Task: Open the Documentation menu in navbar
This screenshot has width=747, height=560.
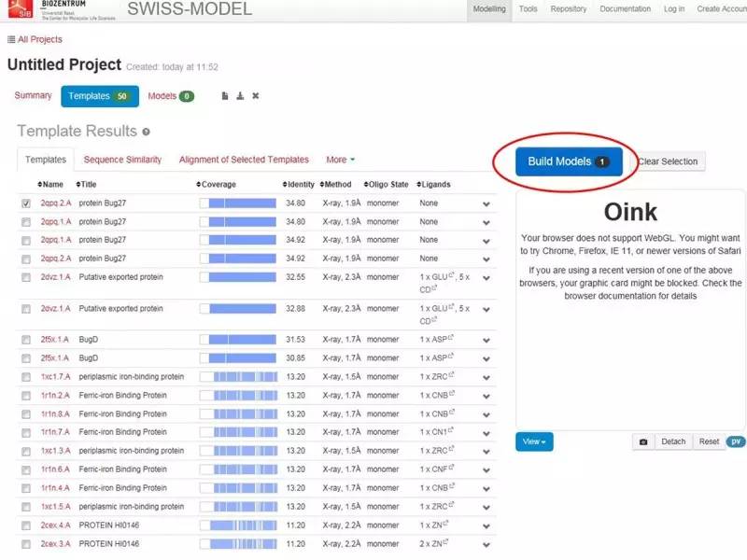Action: tap(625, 9)
